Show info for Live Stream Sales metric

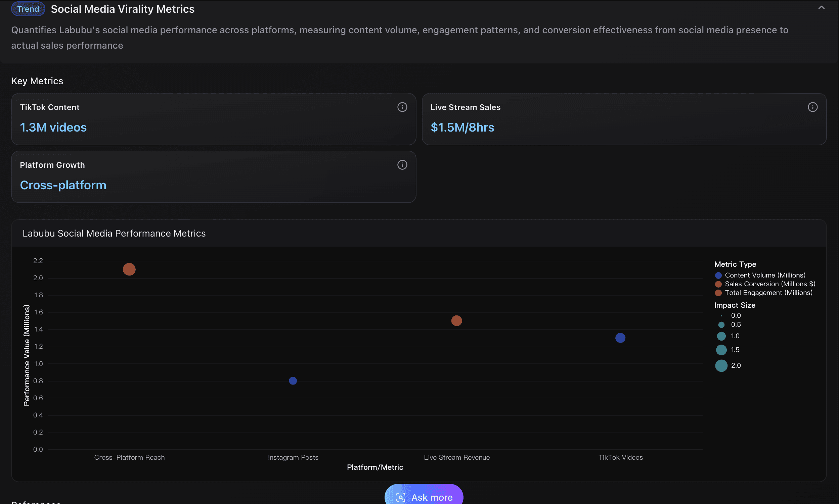(812, 107)
